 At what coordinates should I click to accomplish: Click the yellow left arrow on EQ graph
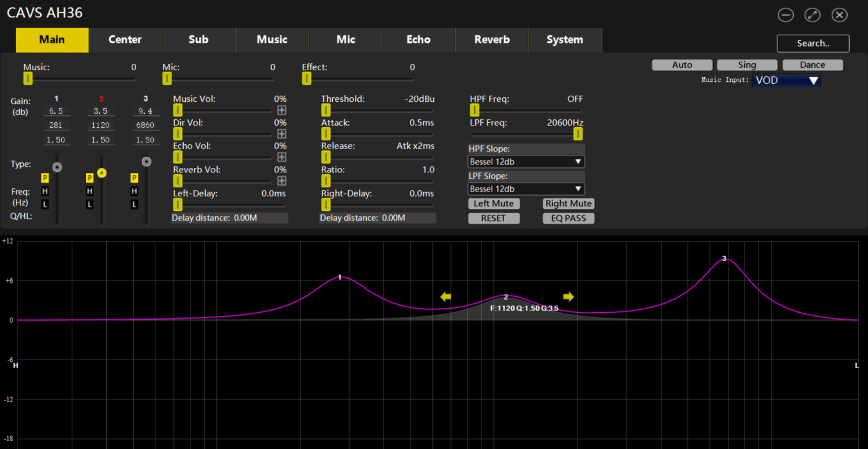pos(446,297)
